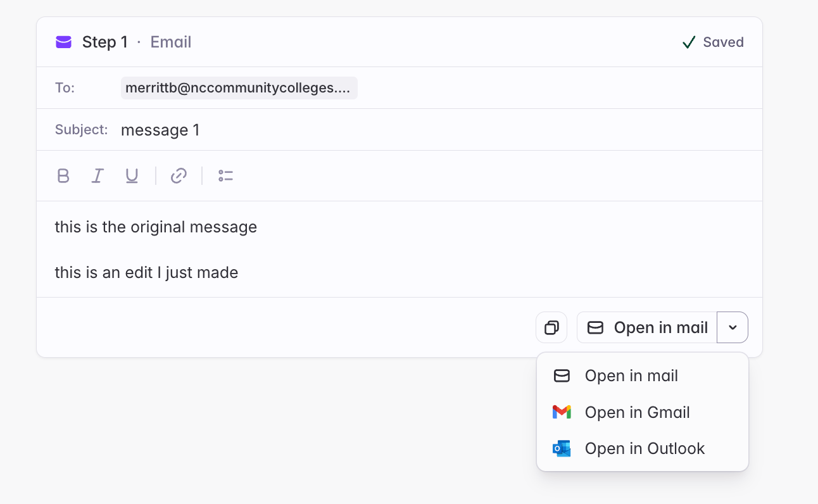This screenshot has width=818, height=504.
Task: Add a bulleted list to the message
Action: (225, 175)
